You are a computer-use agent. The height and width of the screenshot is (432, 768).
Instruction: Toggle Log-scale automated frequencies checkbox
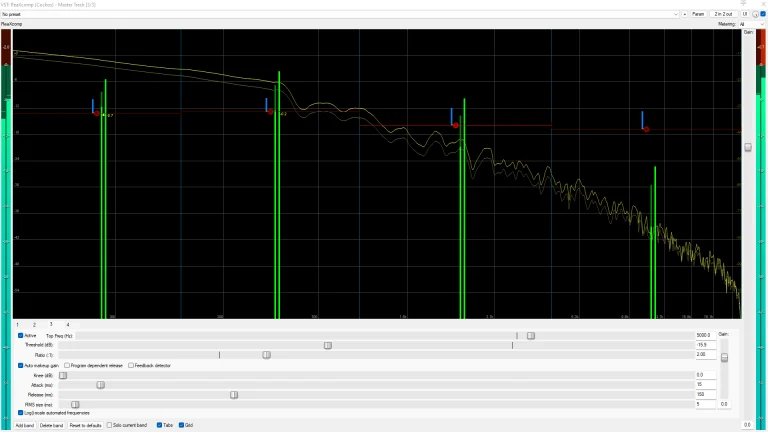pos(21,413)
